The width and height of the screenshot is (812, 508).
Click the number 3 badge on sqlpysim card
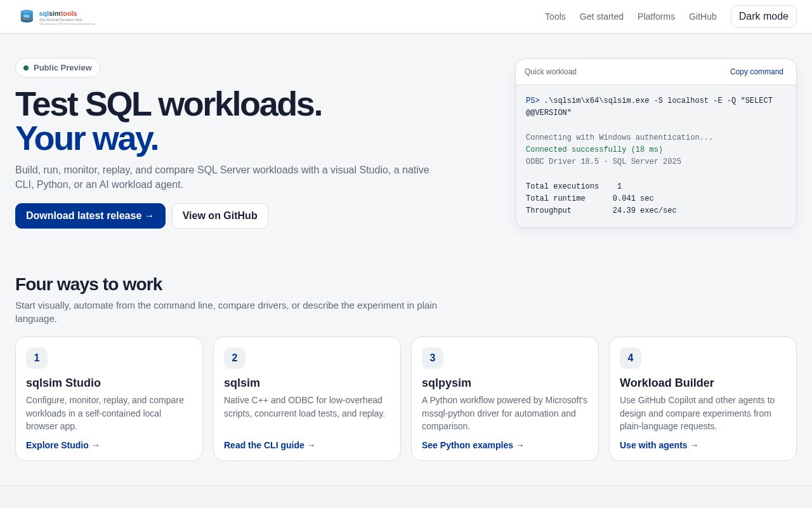pyautogui.click(x=433, y=358)
